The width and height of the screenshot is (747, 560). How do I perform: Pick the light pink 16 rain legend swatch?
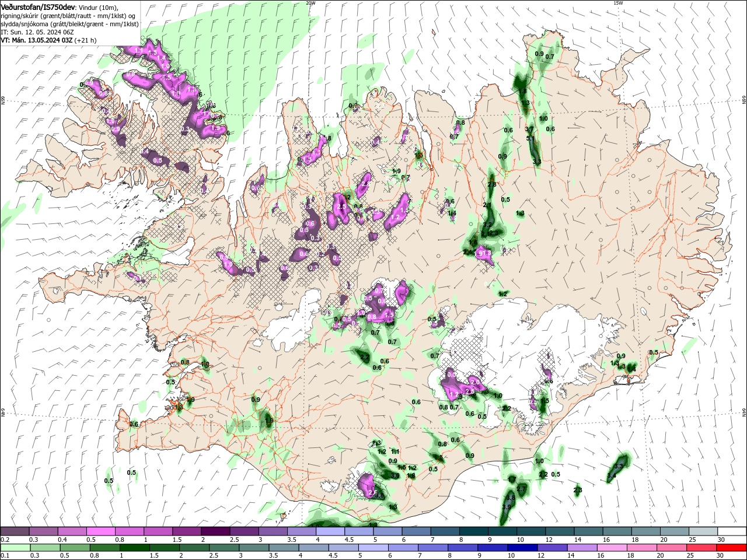pyautogui.click(x=612, y=548)
